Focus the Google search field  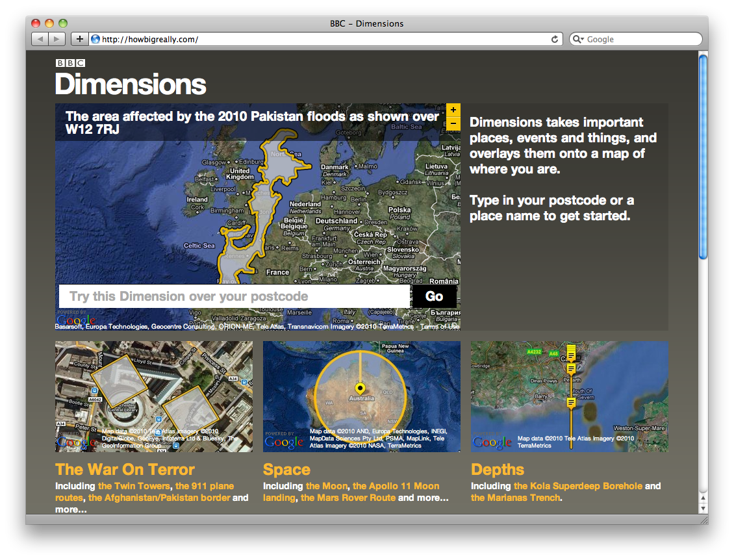coord(637,40)
